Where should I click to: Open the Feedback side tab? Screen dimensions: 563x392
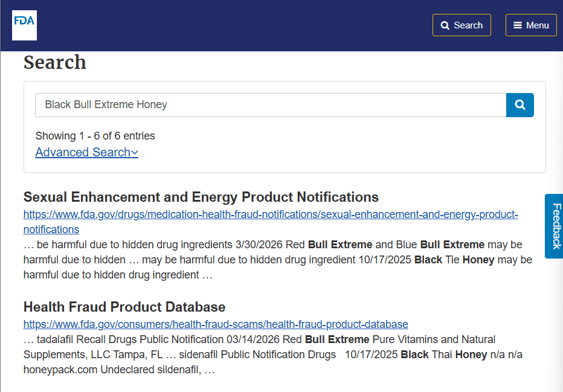[555, 226]
